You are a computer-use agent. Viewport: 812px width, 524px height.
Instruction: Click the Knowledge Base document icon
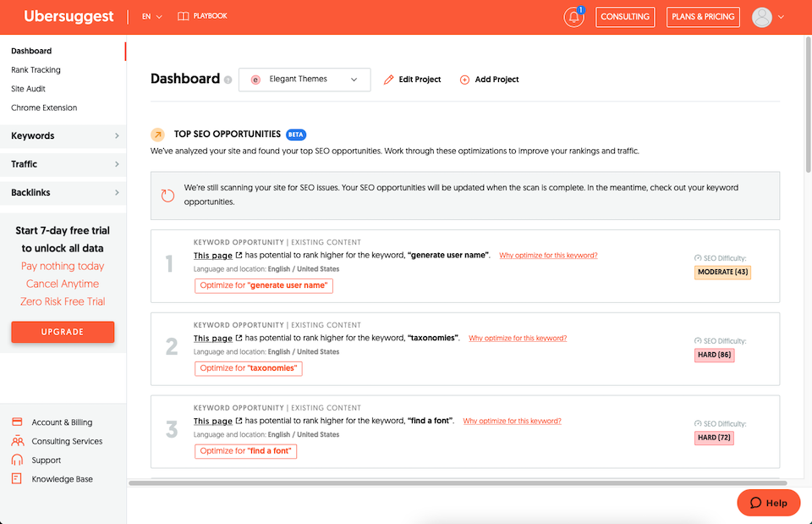click(17, 479)
